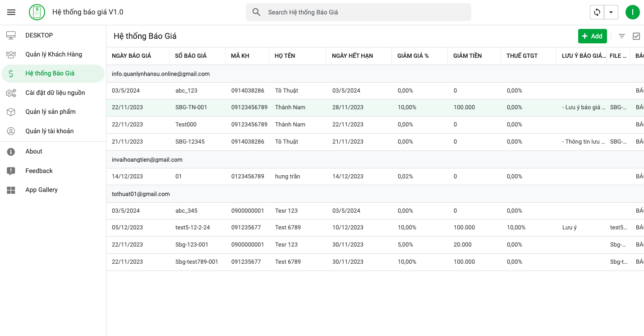
Task: Click the Hệ thống Báo Giá page title
Action: [145, 36]
